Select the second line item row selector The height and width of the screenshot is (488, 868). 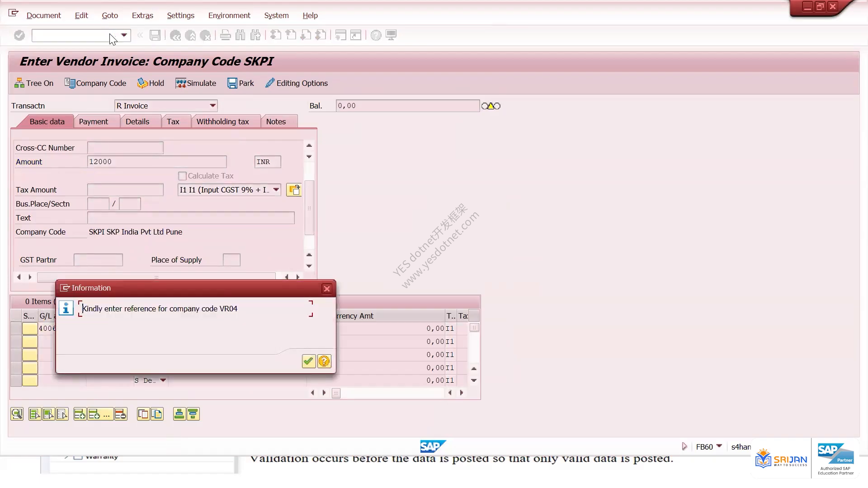point(16,342)
